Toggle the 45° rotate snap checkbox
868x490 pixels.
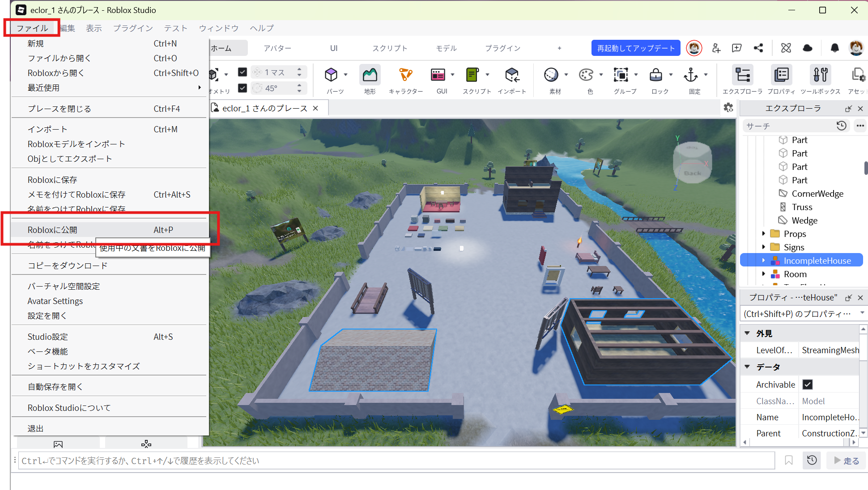tap(243, 88)
